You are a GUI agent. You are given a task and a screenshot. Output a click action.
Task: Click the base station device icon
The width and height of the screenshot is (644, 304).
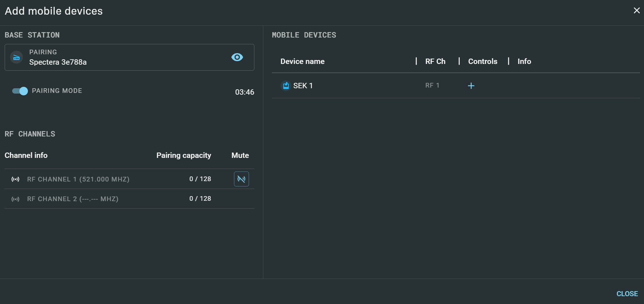[16, 58]
